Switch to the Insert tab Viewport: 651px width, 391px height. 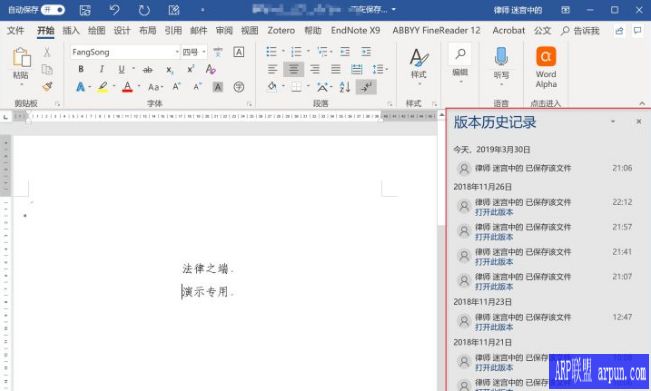[71, 31]
